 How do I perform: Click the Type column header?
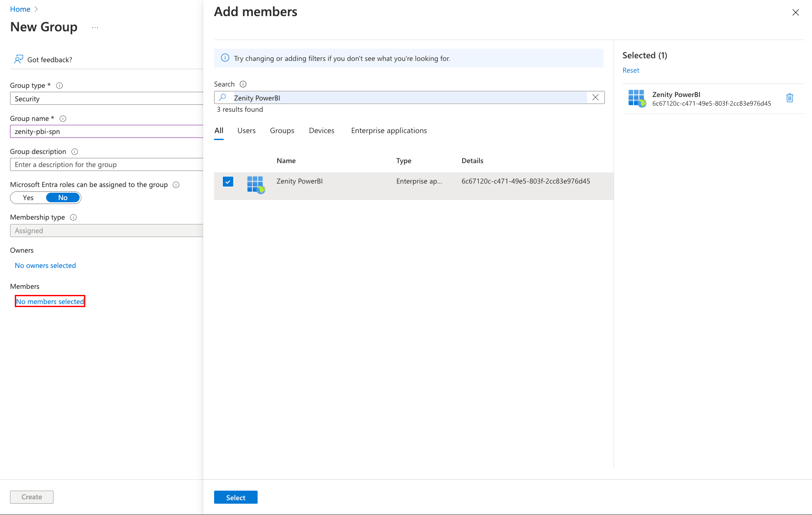click(404, 161)
